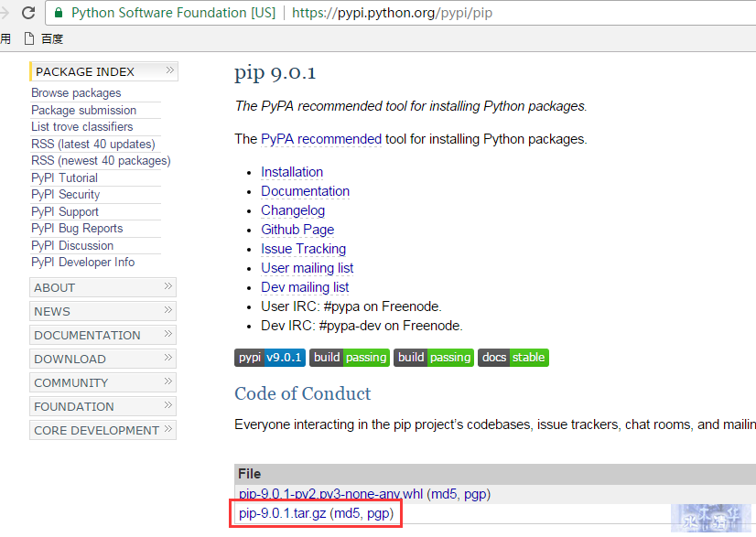Expand the ABOUT sidebar section

click(103, 287)
